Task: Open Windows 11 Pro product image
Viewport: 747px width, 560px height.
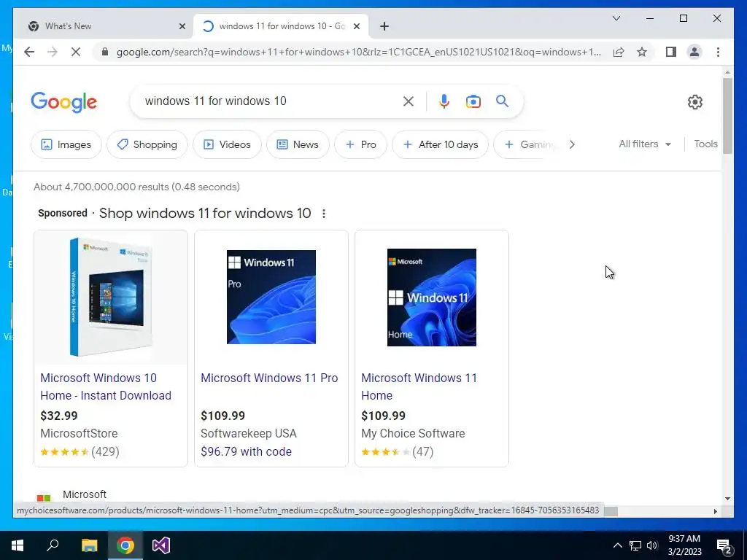Action: point(271,297)
